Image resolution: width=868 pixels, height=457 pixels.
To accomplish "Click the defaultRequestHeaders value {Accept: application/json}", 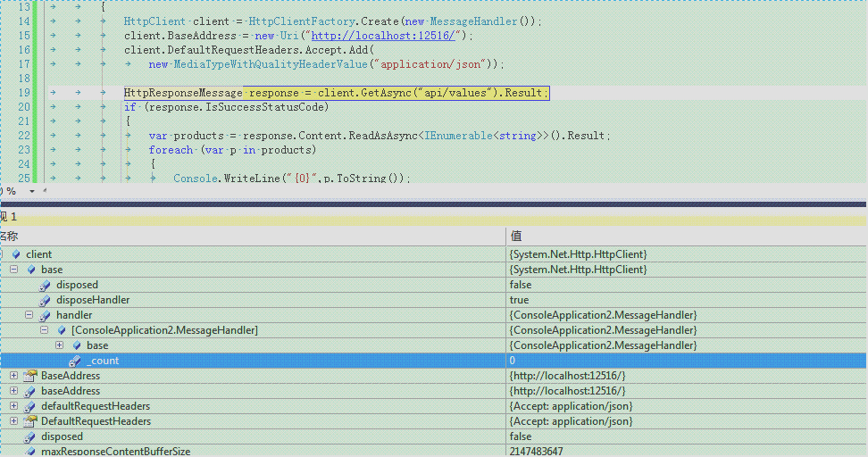I will (571, 406).
